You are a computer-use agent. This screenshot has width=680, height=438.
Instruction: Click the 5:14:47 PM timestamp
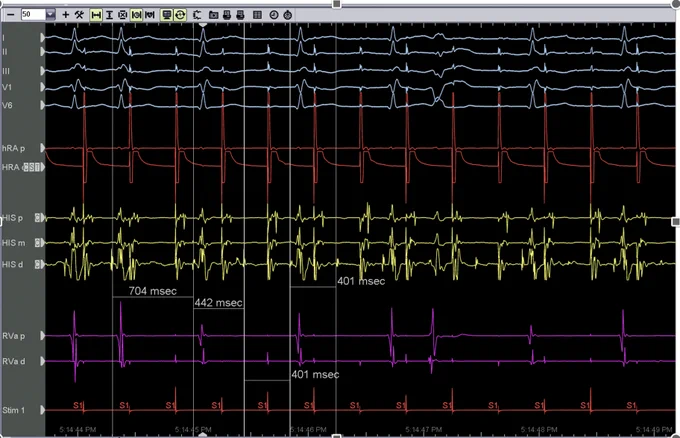pyautogui.click(x=424, y=430)
